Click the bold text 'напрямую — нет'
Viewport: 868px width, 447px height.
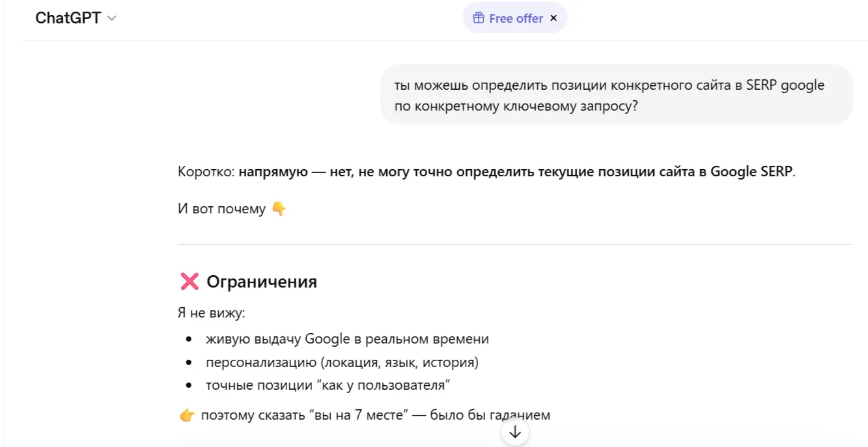tap(293, 172)
